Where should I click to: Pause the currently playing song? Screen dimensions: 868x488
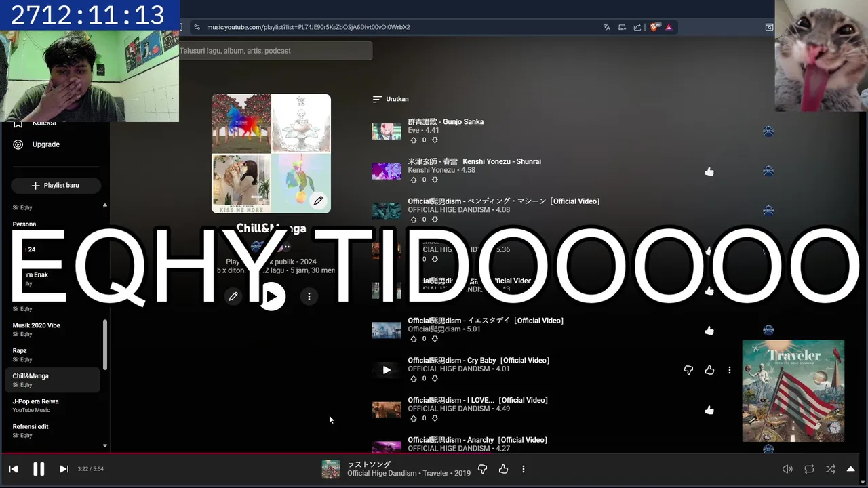click(39, 469)
